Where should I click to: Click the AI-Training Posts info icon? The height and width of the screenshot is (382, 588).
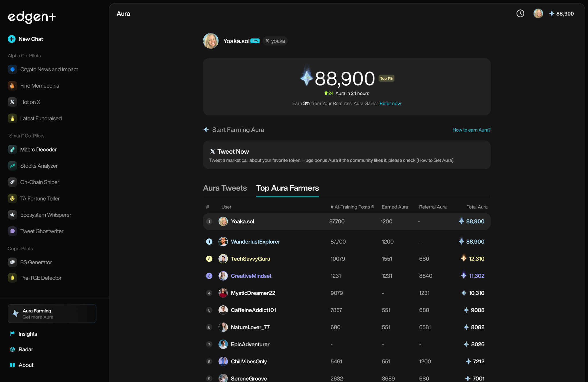[x=373, y=207]
